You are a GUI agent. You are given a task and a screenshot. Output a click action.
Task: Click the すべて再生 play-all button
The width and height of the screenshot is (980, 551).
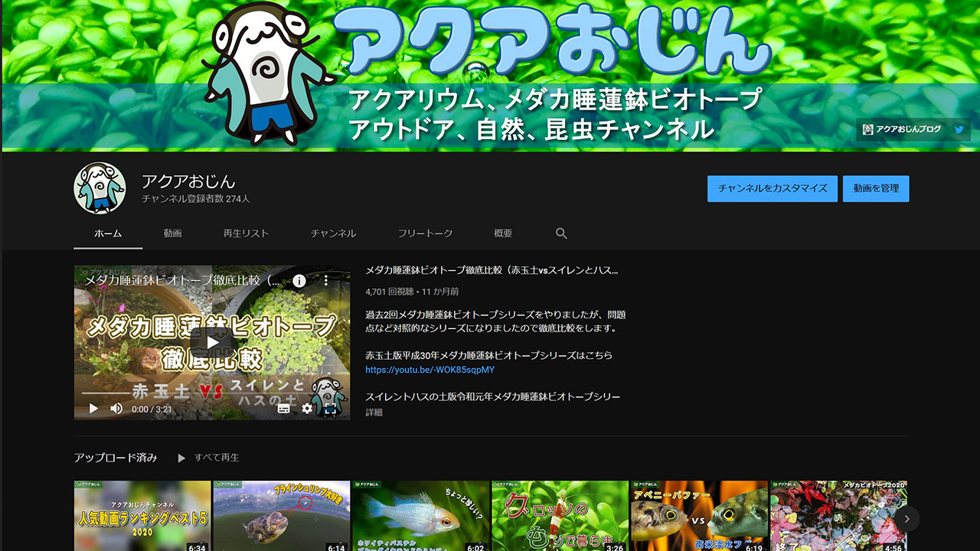(x=208, y=458)
